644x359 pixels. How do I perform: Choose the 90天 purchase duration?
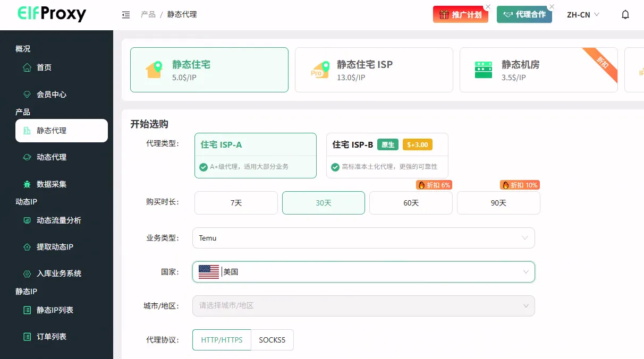(x=498, y=203)
